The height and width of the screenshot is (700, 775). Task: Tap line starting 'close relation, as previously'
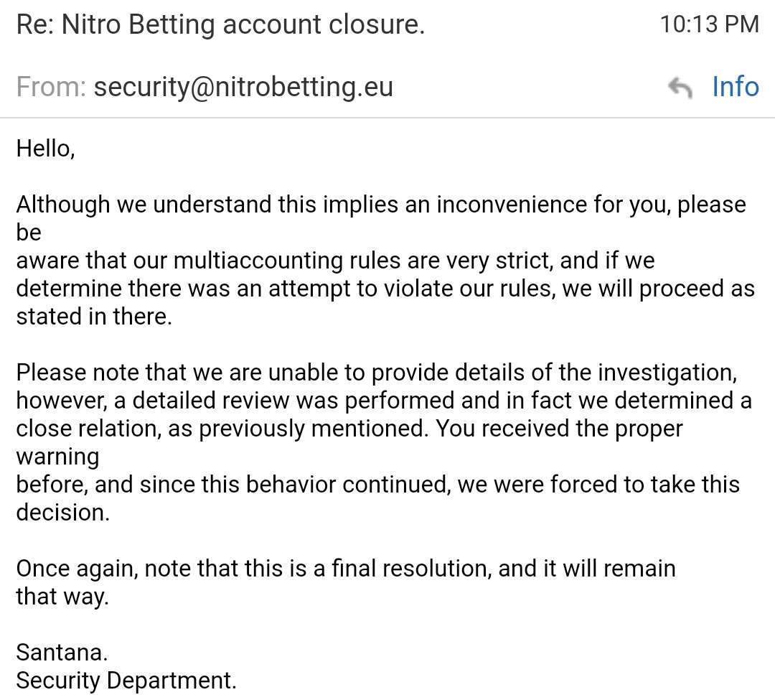[349, 429]
